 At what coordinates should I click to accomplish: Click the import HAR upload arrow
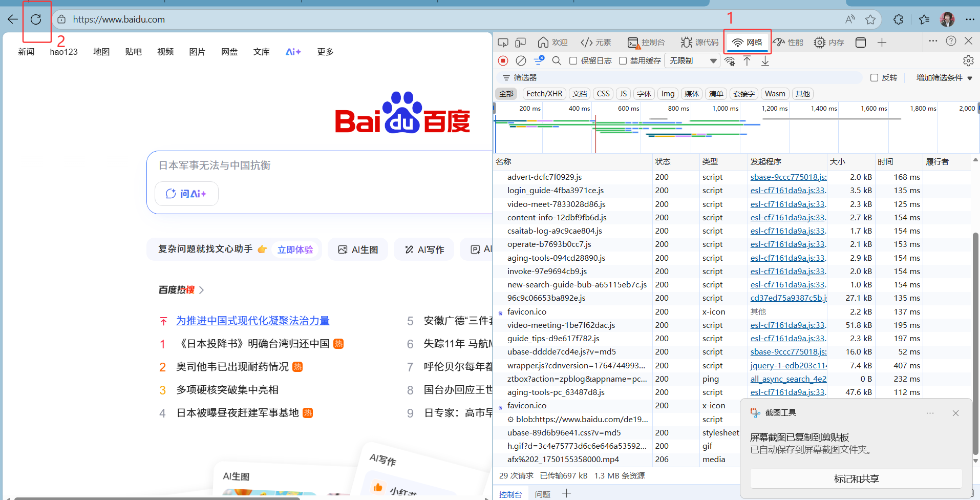(747, 61)
